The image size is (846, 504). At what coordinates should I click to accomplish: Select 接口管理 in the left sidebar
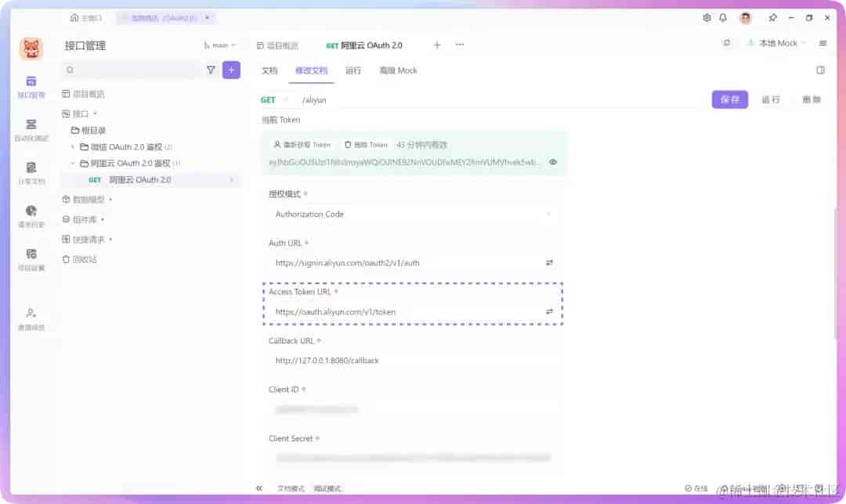point(31,87)
